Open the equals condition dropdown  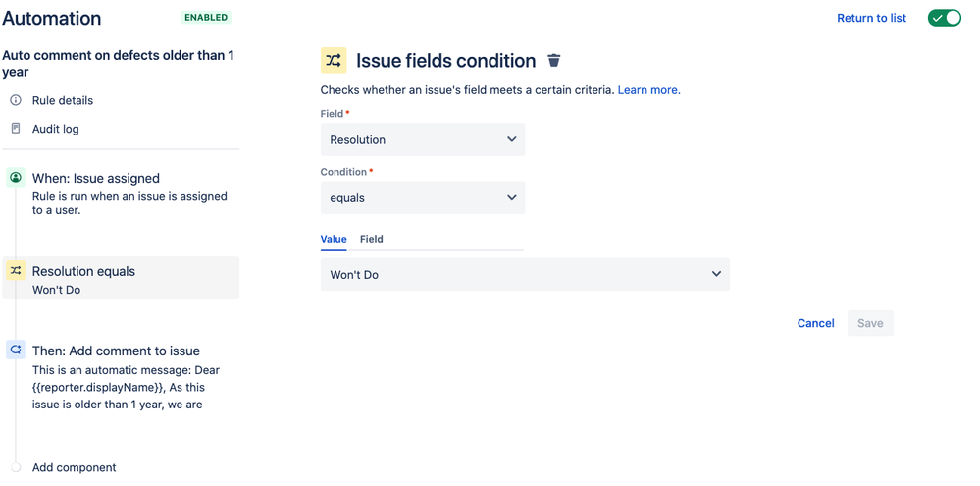pyautogui.click(x=423, y=197)
